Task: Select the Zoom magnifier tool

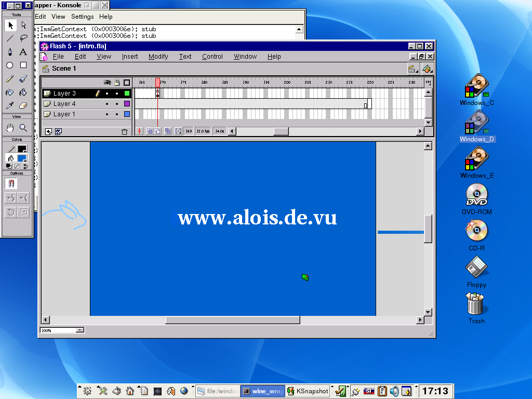Action: click(23, 128)
